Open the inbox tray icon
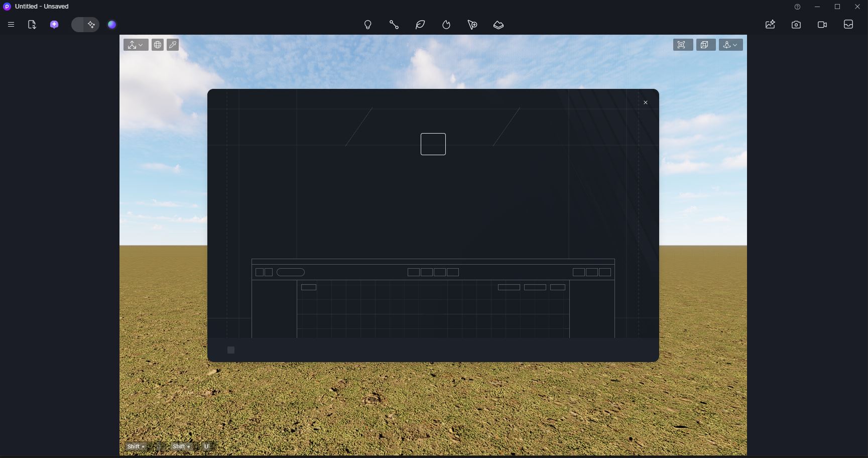Image resolution: width=868 pixels, height=458 pixels. [x=848, y=25]
